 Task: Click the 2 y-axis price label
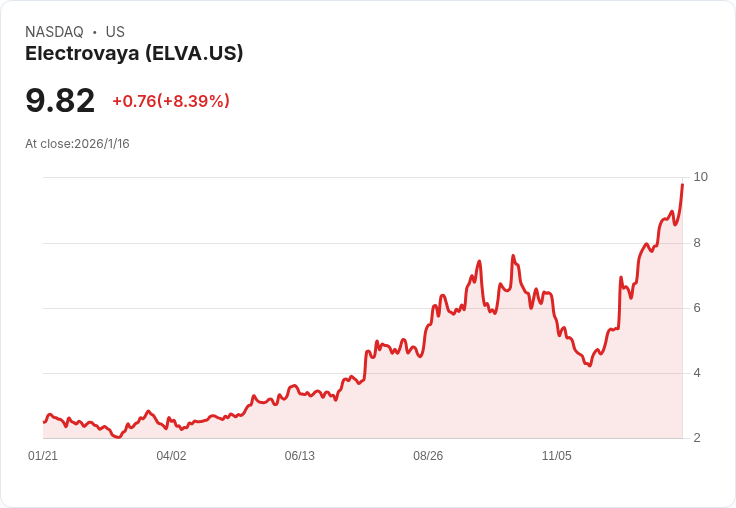697,438
